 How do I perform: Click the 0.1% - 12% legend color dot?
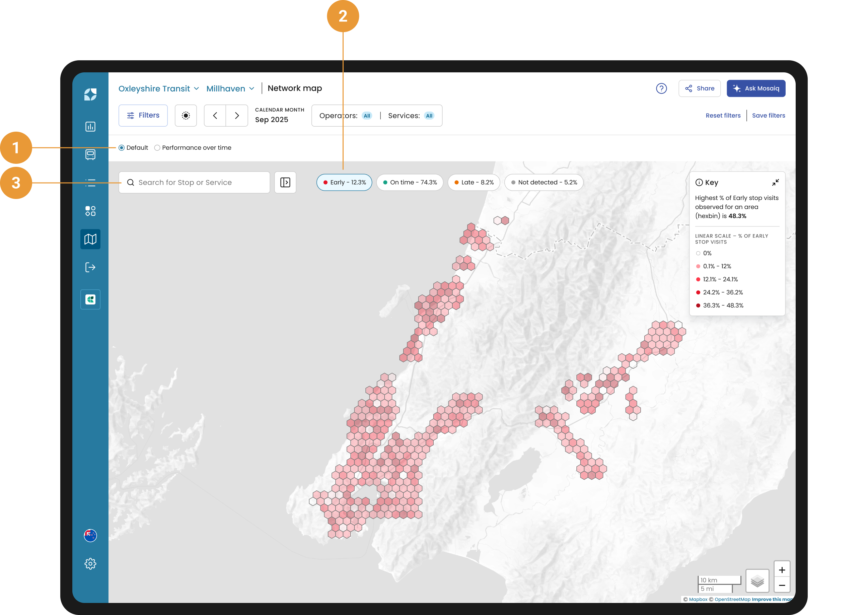pos(698,266)
